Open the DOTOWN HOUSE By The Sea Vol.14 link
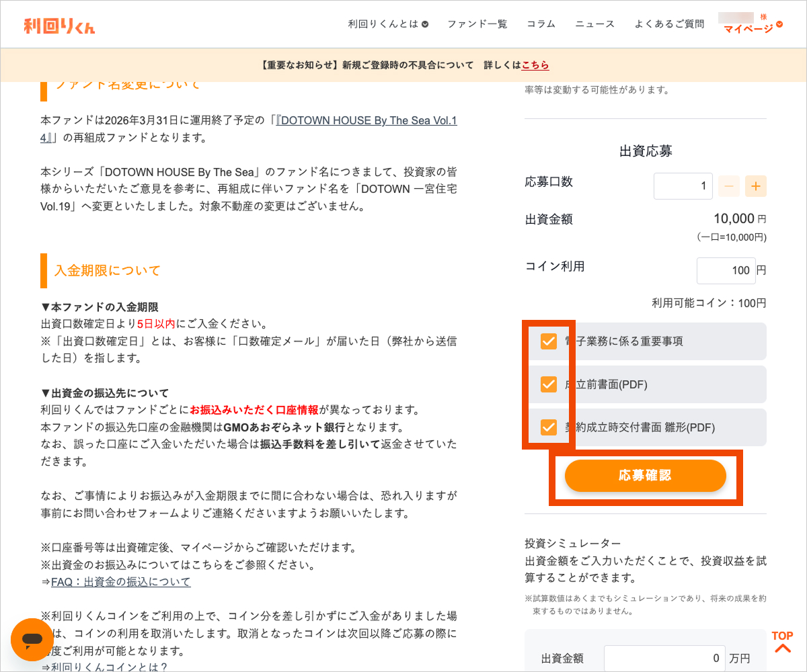The height and width of the screenshot is (672, 807). tap(367, 121)
